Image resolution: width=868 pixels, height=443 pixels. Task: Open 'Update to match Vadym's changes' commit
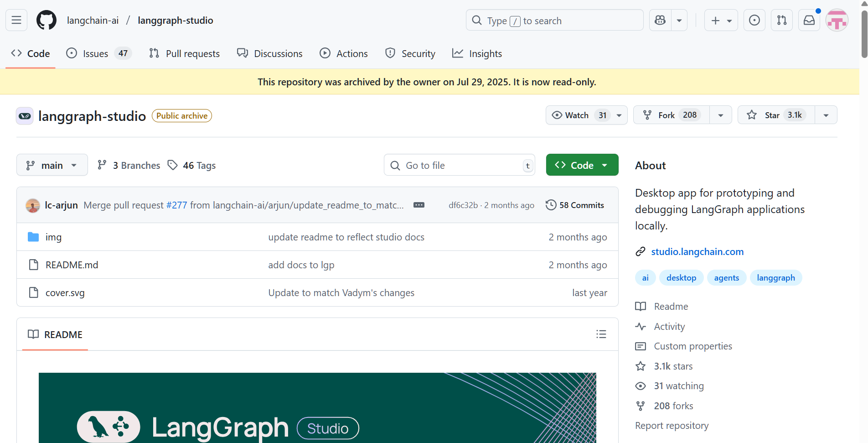(x=341, y=293)
